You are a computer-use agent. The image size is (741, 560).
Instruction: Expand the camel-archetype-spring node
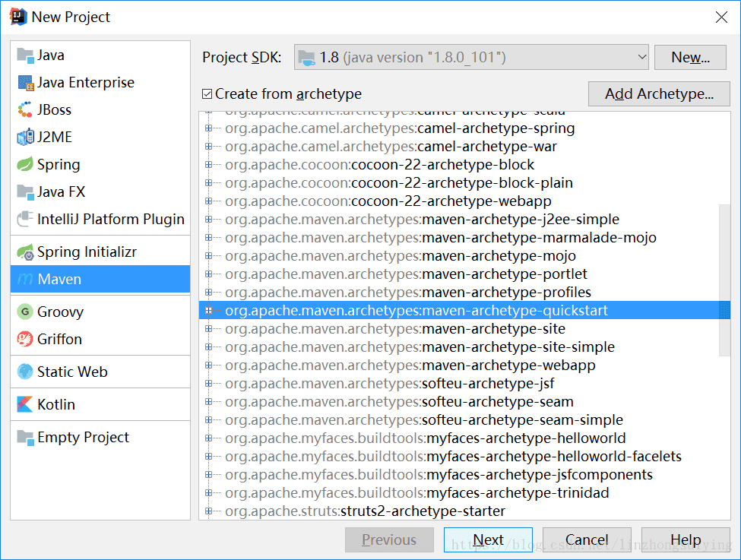[x=208, y=128]
